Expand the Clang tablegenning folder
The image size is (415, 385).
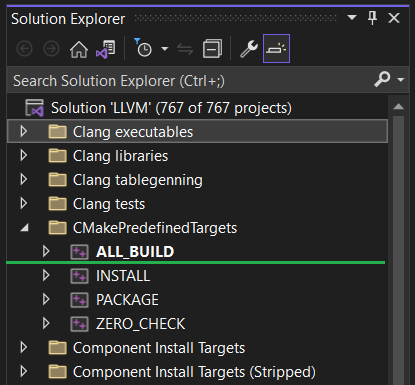point(23,180)
